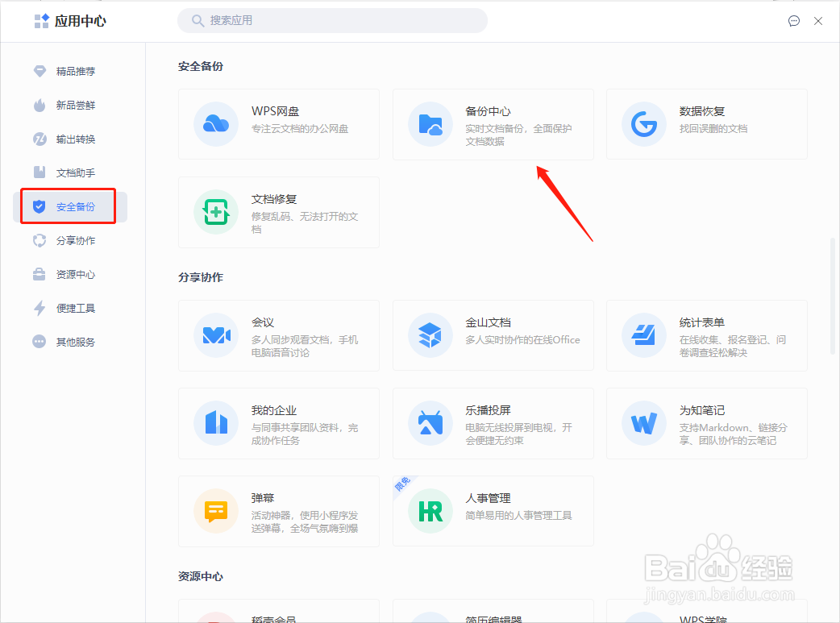Click the 文档修复 title text
Viewport: 840px width, 623px height.
click(274, 199)
